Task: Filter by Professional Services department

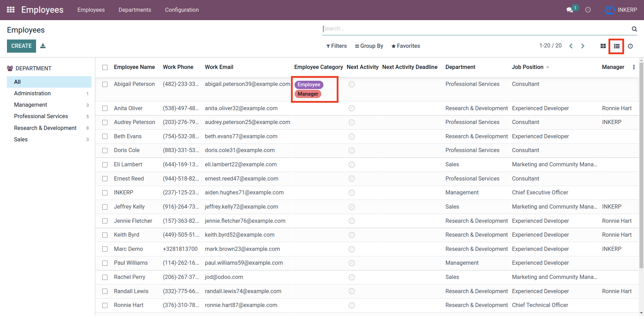Action: coord(49,116)
